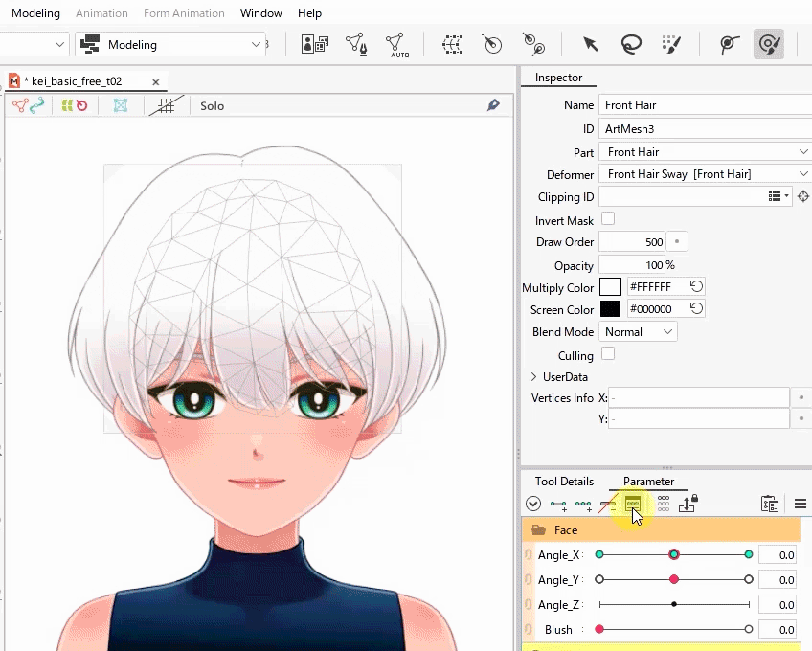This screenshot has width=812, height=651.
Task: Click the Automatic Mesh Generator icon
Action: (396, 44)
